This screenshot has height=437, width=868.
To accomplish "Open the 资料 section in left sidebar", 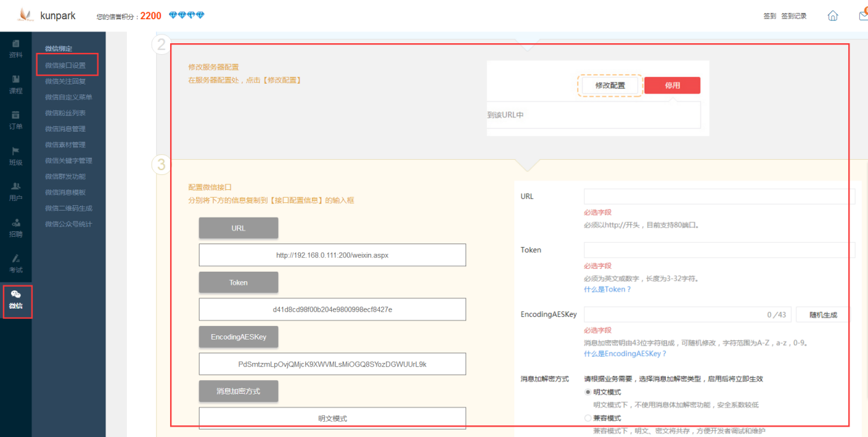I will [x=15, y=48].
